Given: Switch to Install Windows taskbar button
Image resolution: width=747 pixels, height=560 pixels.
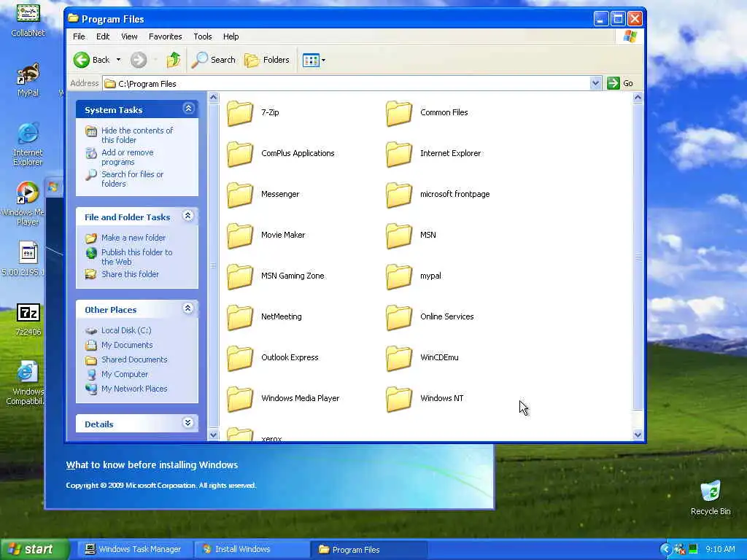Looking at the screenshot, I should (251, 550).
